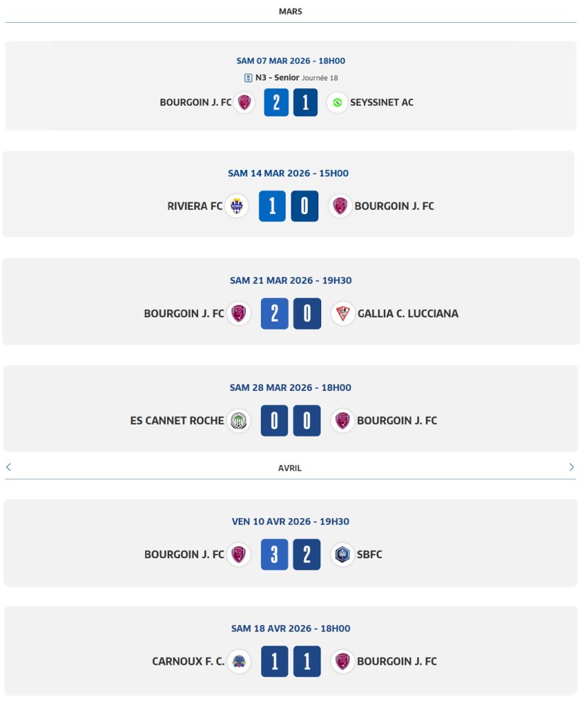Click the N3 competition icon
The height and width of the screenshot is (728, 582).
tap(248, 78)
